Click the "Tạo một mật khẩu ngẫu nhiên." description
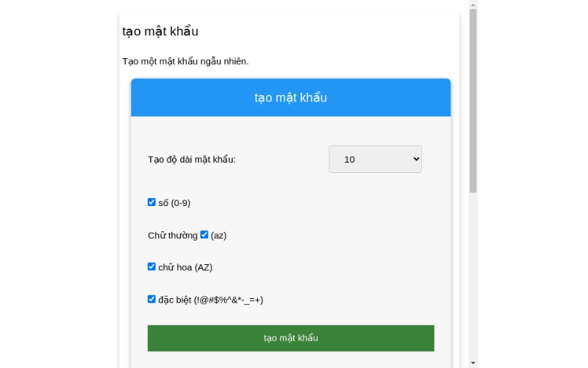This screenshot has height=368, width=588. (186, 61)
